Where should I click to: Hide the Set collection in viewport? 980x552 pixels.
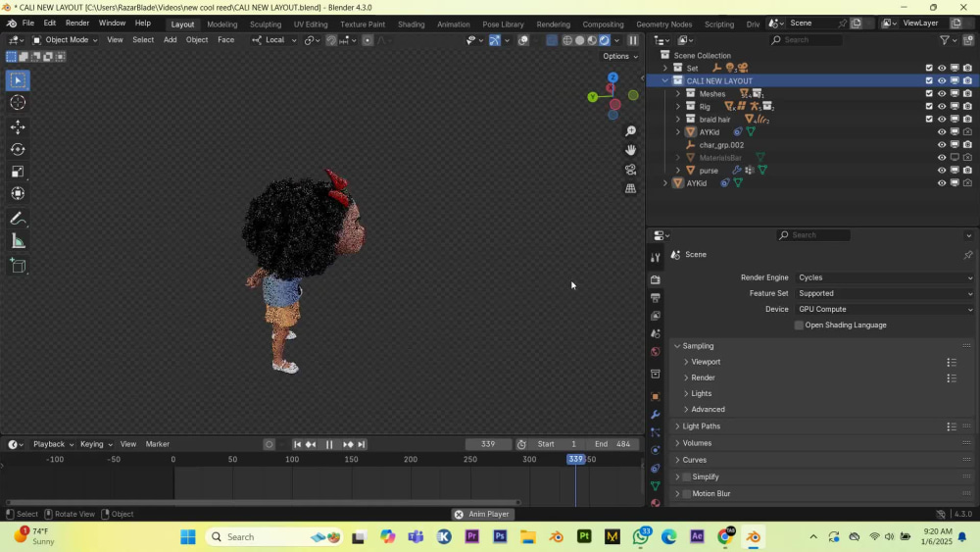(942, 68)
